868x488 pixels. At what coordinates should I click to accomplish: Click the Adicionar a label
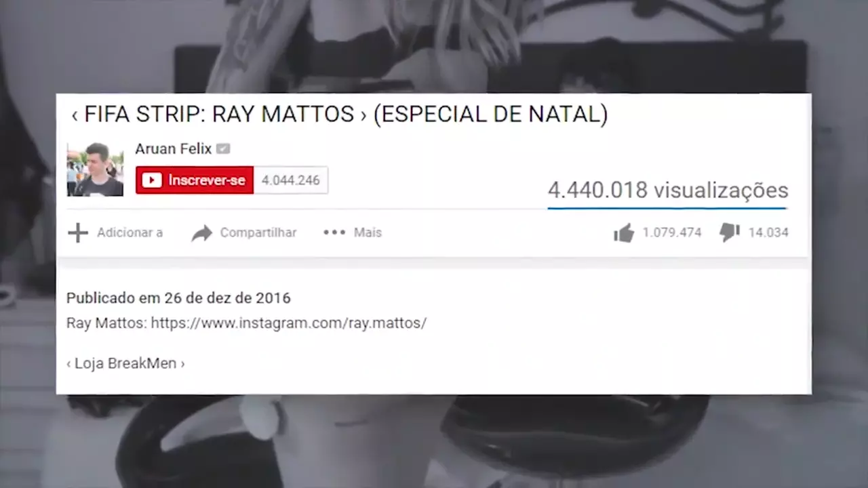[130, 232]
